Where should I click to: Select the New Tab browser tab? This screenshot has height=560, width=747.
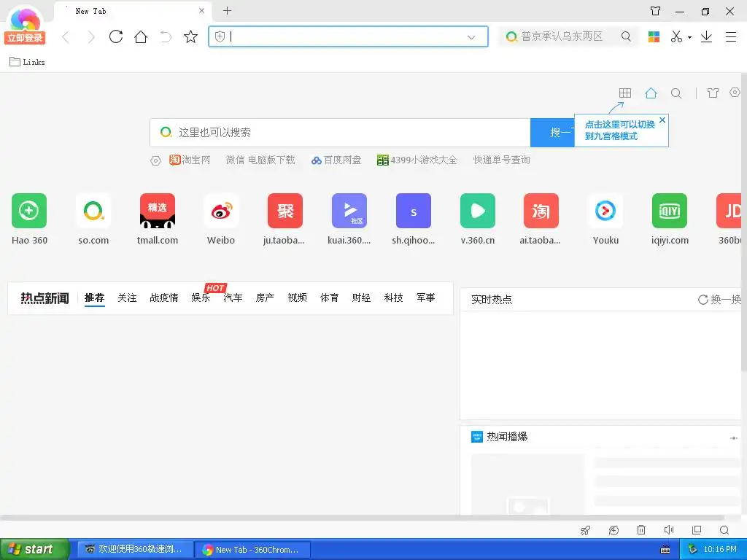pyautogui.click(x=133, y=11)
